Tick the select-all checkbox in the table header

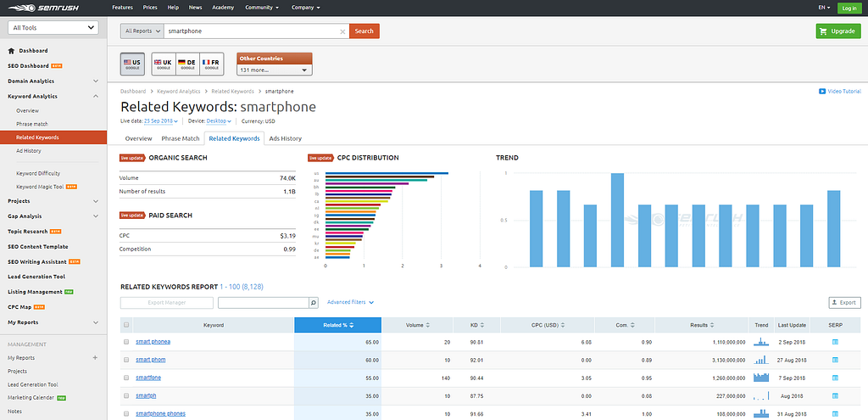click(x=126, y=325)
